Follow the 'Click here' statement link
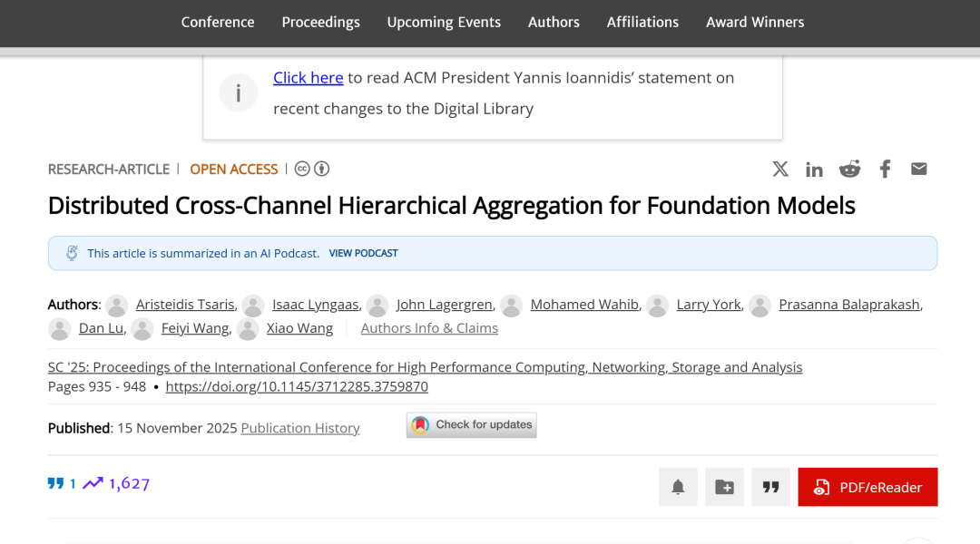This screenshot has height=544, width=980. click(308, 78)
